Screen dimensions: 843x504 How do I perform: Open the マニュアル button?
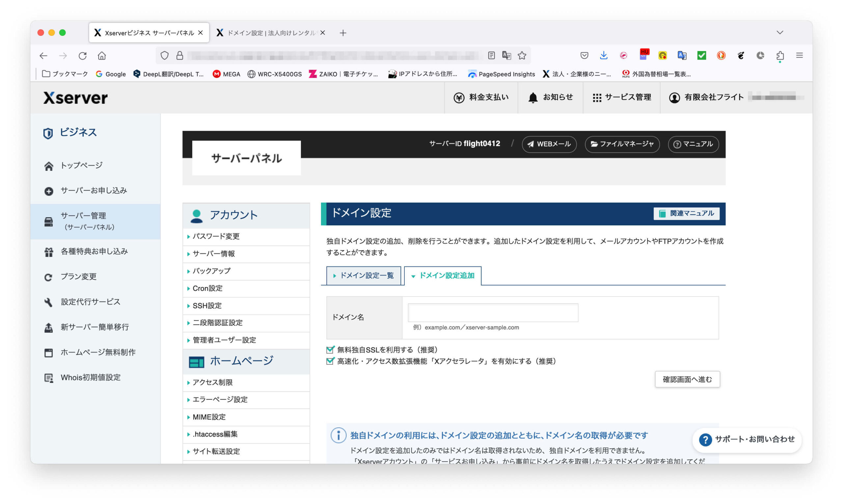click(x=693, y=144)
